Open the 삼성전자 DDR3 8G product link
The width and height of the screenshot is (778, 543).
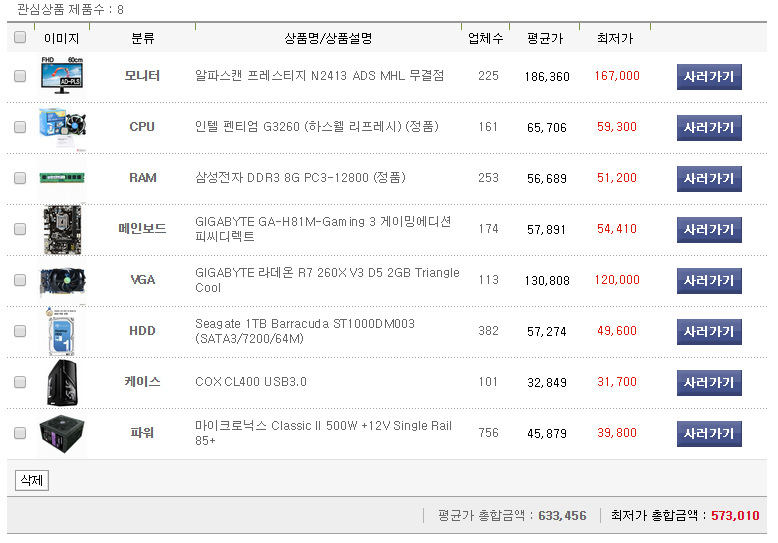[x=300, y=178]
